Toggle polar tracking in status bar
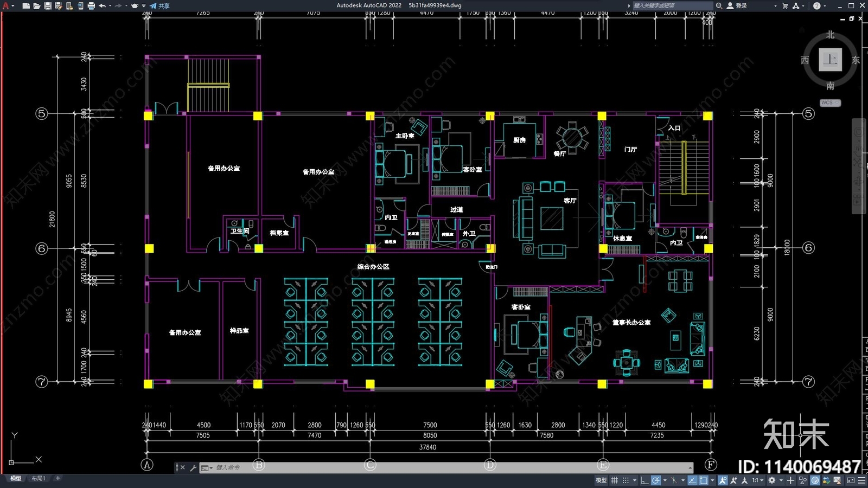 [x=656, y=480]
